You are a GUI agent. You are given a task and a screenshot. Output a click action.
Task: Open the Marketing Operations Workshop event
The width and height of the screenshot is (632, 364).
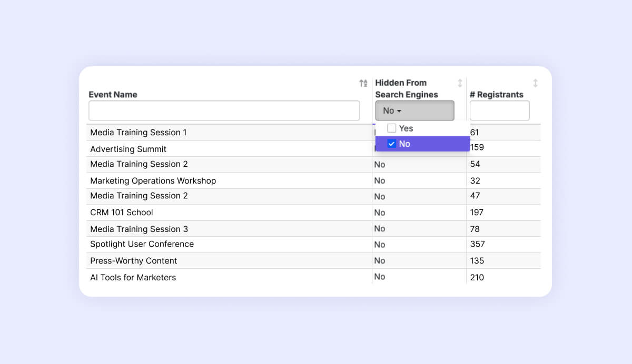click(x=153, y=181)
